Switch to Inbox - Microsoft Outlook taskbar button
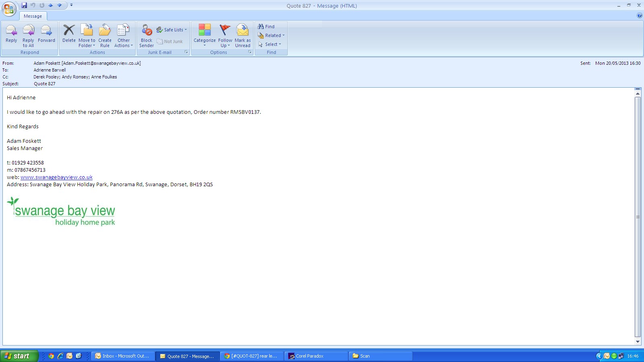This screenshot has height=362, width=644. (x=124, y=356)
